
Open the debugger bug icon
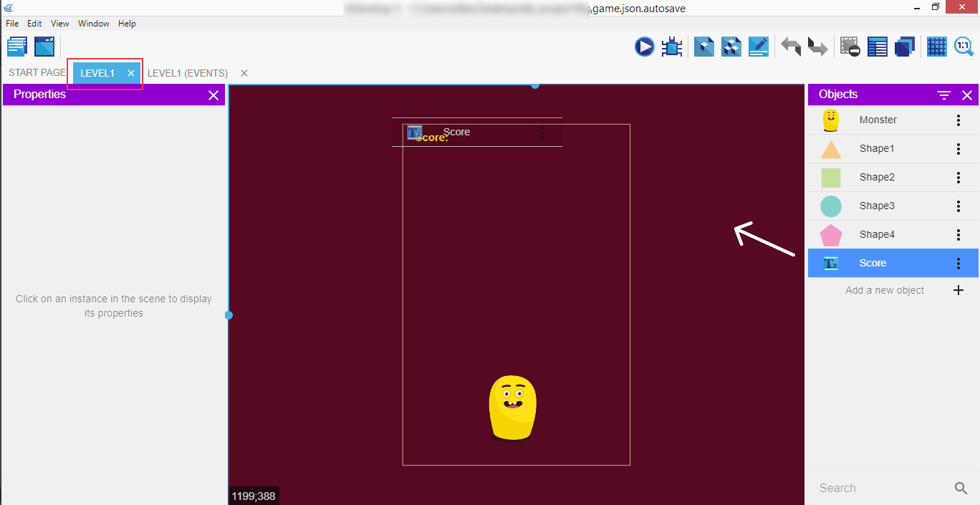(672, 47)
